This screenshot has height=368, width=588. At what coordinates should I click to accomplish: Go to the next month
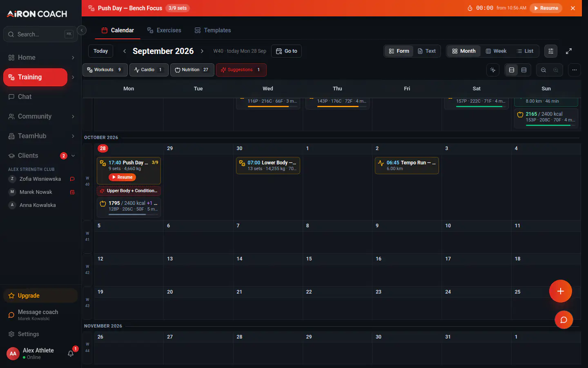202,51
